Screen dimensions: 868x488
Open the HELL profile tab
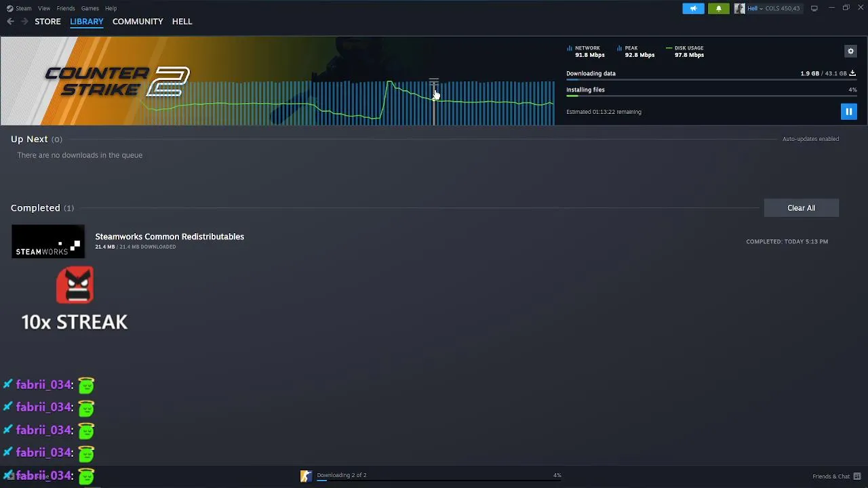point(182,22)
